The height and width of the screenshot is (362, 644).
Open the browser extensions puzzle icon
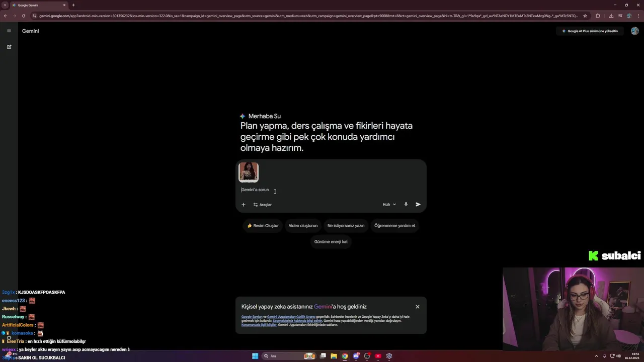pyautogui.click(x=598, y=16)
